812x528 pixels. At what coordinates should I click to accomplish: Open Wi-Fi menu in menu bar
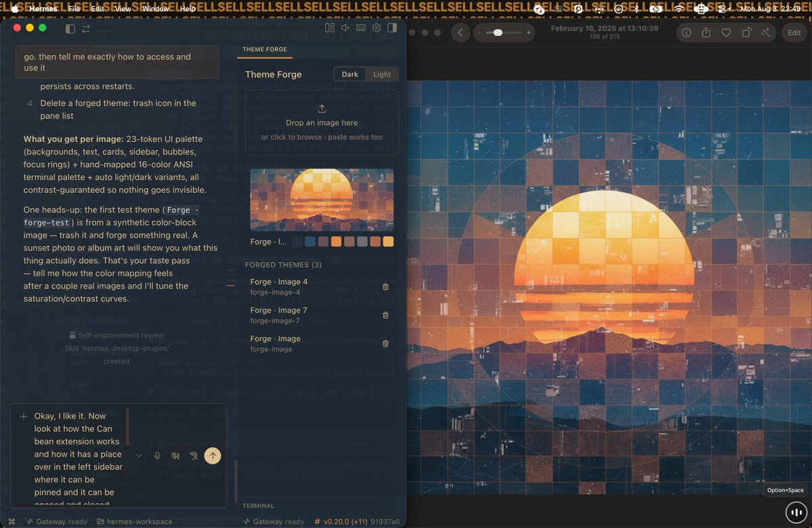click(679, 9)
